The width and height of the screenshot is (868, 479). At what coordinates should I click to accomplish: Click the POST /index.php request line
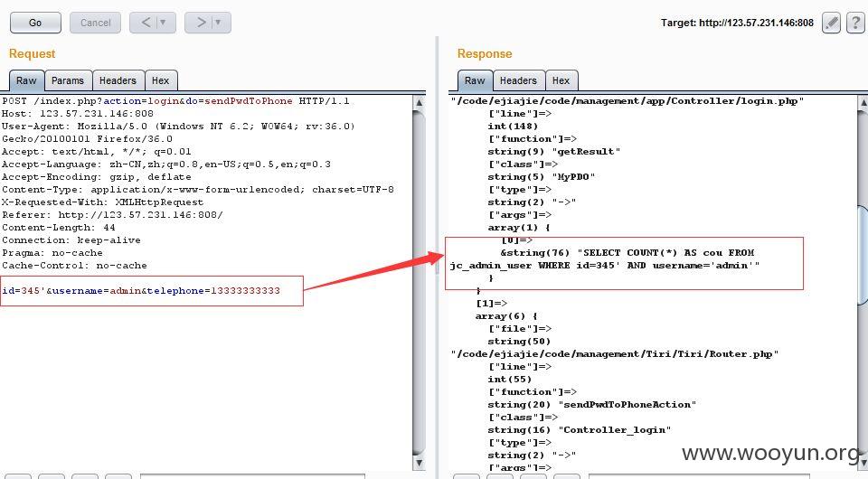175,101
